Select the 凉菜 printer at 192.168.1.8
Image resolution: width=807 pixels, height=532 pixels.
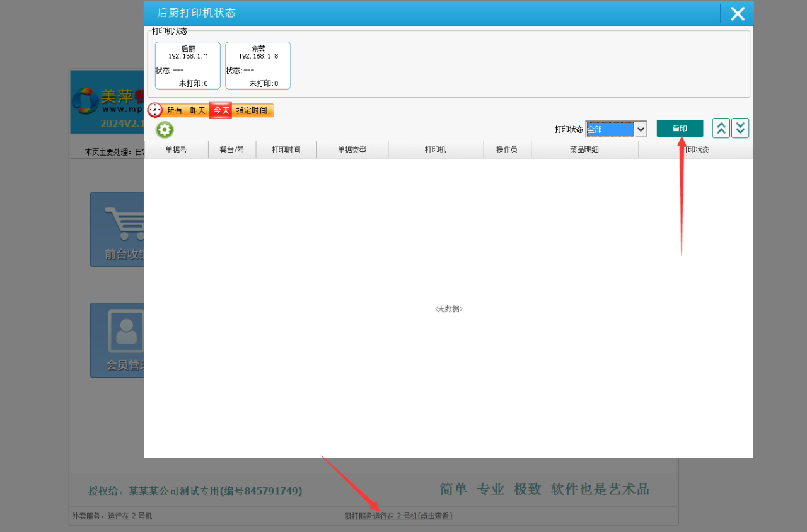(x=257, y=65)
